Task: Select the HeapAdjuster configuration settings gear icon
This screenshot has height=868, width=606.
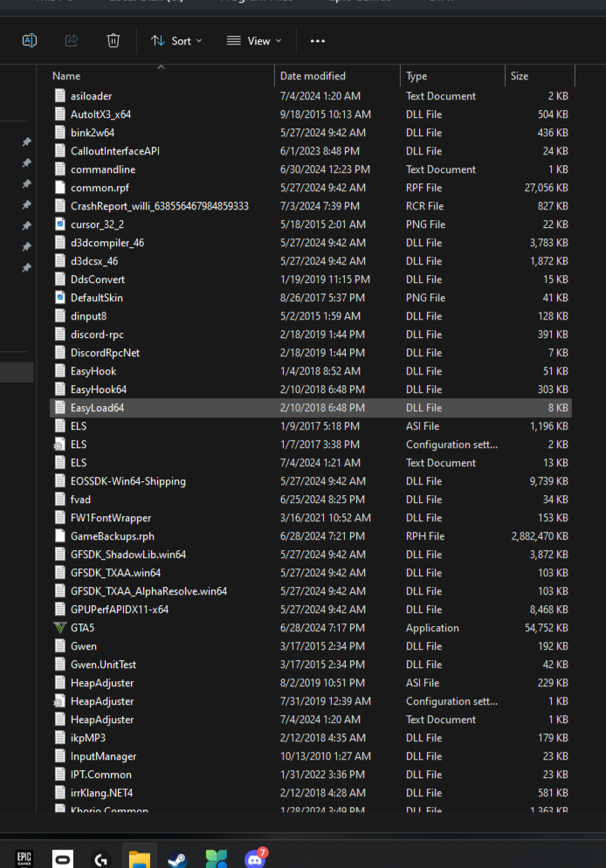Action: click(x=59, y=701)
